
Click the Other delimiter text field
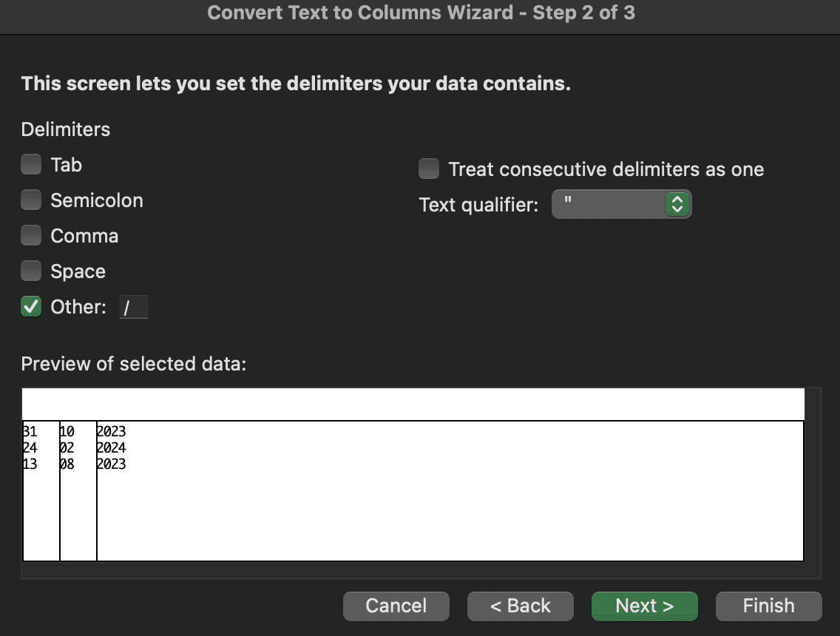tap(134, 308)
